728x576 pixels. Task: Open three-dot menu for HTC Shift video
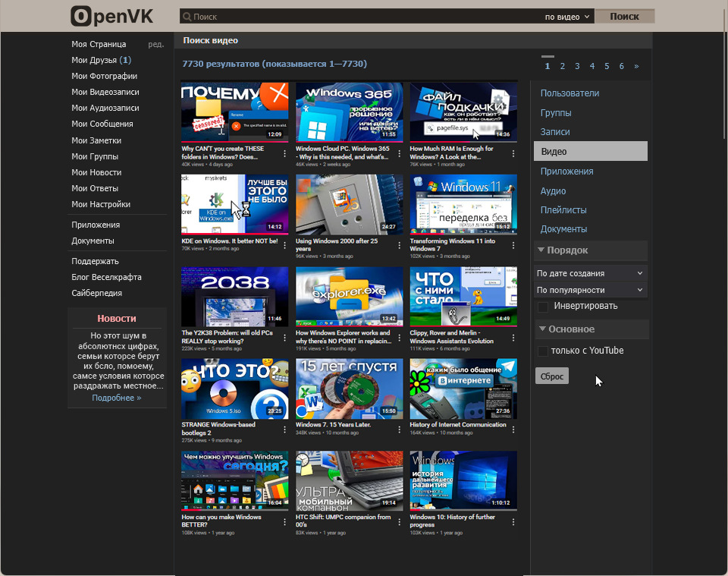[x=399, y=521]
